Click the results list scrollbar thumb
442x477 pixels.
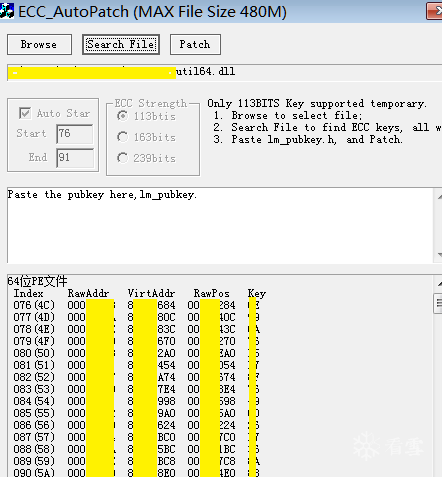click(x=438, y=303)
